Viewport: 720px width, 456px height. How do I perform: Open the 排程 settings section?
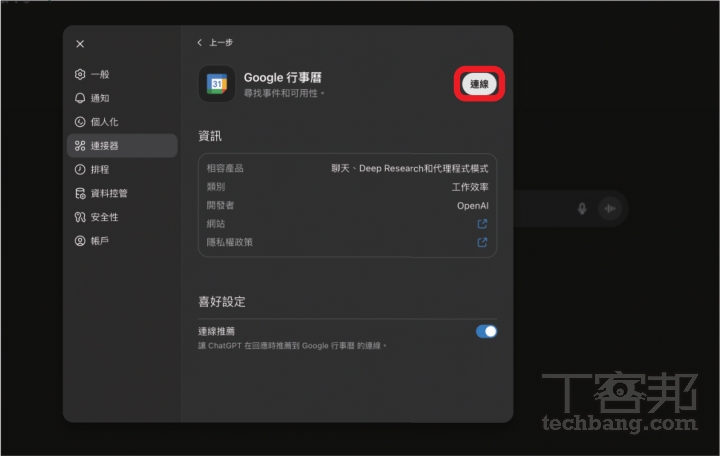(x=122, y=169)
